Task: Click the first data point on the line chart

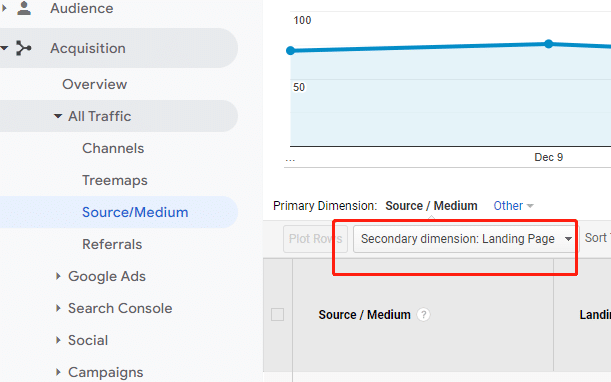Action: click(291, 50)
